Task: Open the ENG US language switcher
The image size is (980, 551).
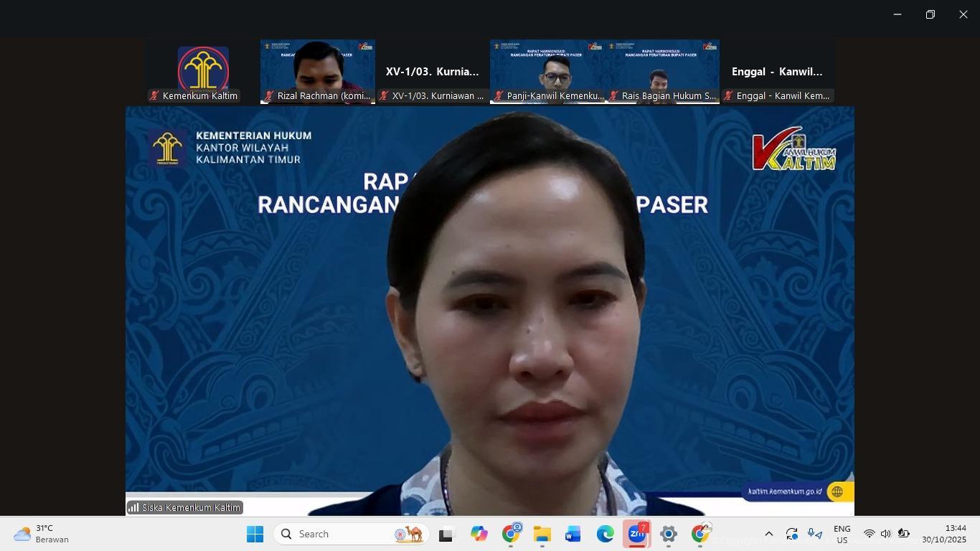Action: point(842,534)
